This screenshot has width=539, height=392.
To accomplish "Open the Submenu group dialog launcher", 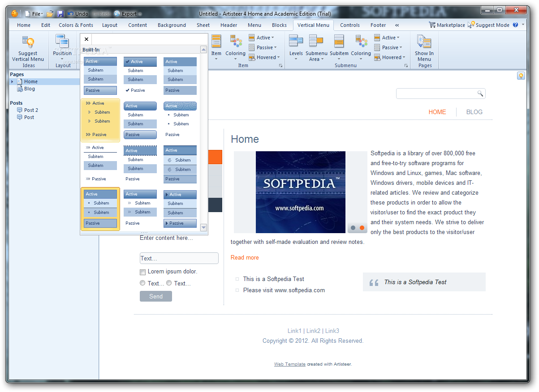I will point(406,66).
